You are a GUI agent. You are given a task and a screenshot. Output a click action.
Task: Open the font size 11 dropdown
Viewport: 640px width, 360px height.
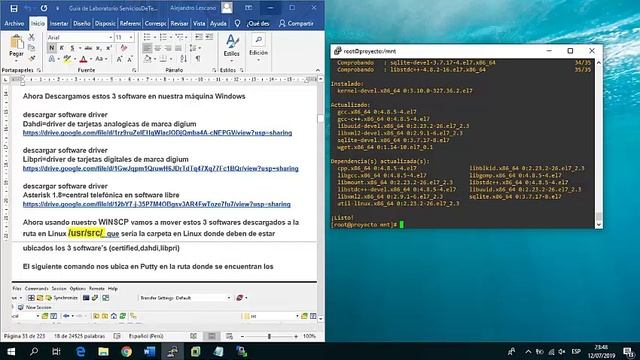131,37
